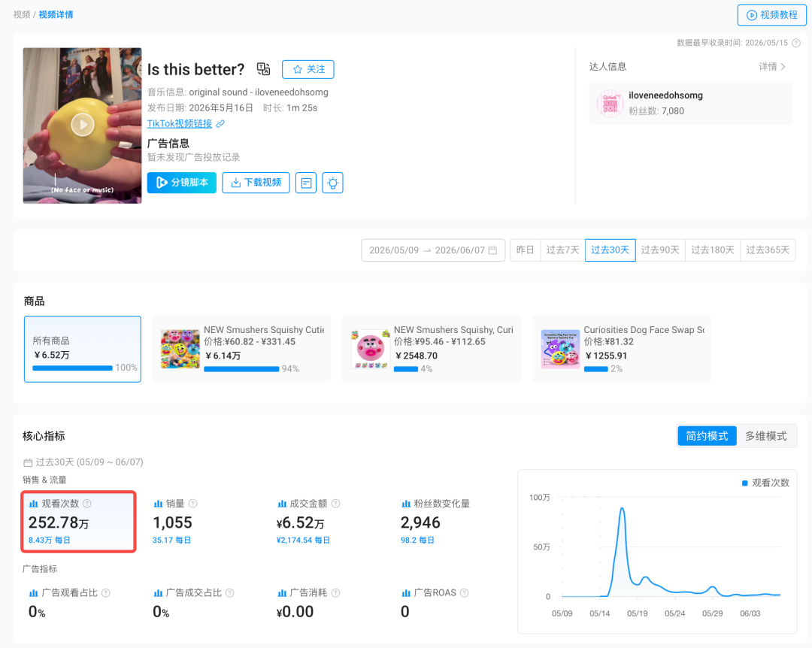Click help icon beside 广告观看占比
This screenshot has width=812, height=648.
[x=106, y=593]
